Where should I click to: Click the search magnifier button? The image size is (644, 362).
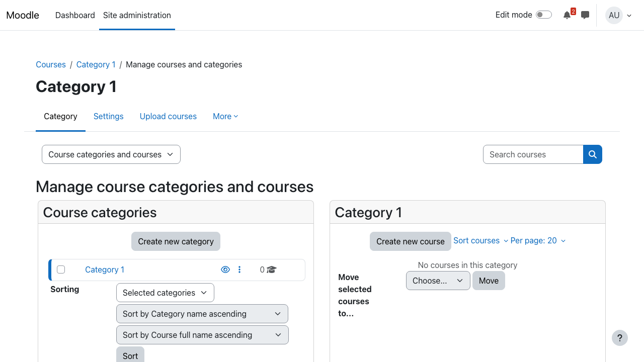pos(593,154)
